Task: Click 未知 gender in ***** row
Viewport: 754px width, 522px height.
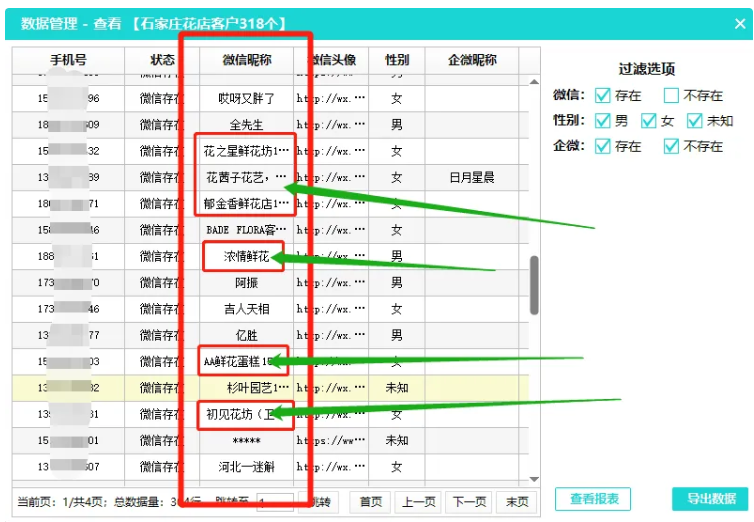Action: [397, 440]
